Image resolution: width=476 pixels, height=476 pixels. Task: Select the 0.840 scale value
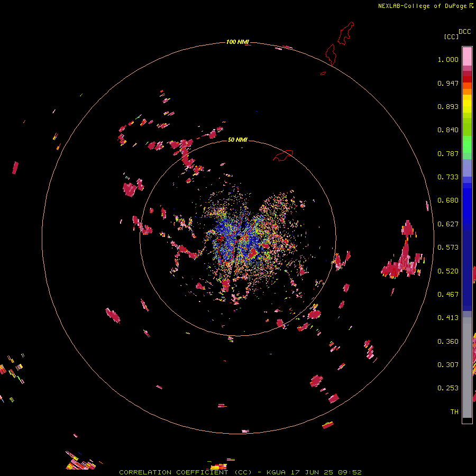[x=448, y=130]
